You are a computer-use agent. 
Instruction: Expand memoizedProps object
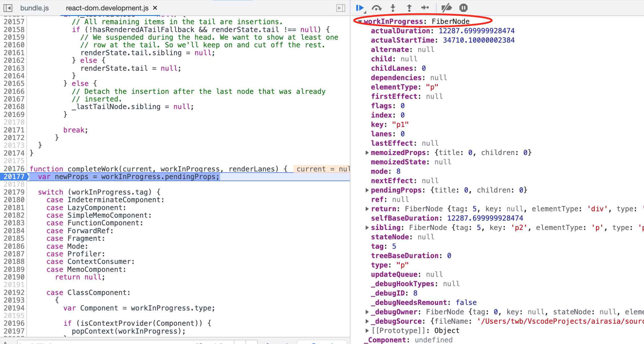(367, 153)
